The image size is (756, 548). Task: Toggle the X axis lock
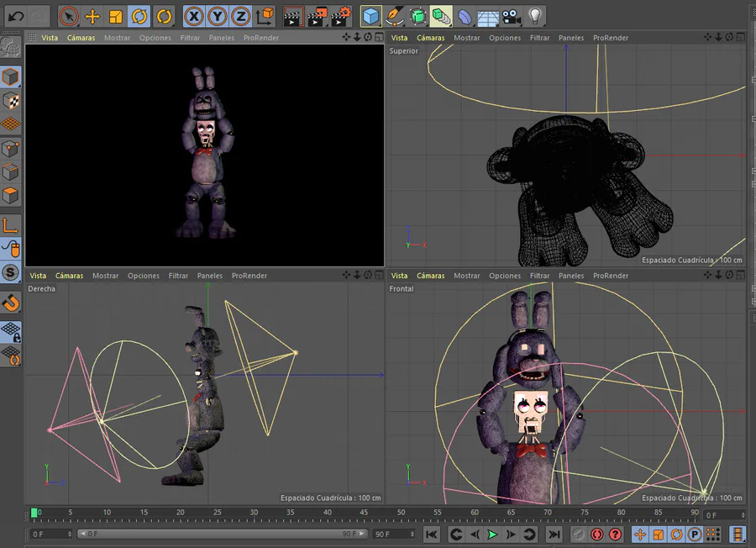(x=194, y=17)
